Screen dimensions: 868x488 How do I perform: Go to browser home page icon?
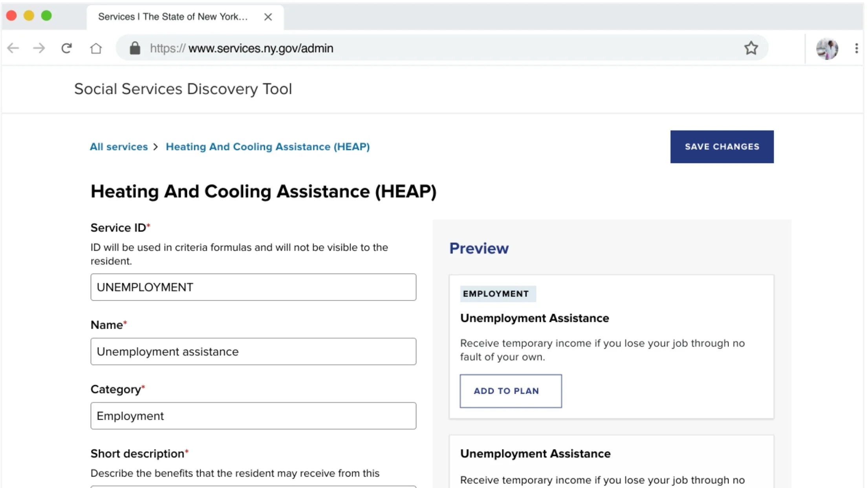96,48
